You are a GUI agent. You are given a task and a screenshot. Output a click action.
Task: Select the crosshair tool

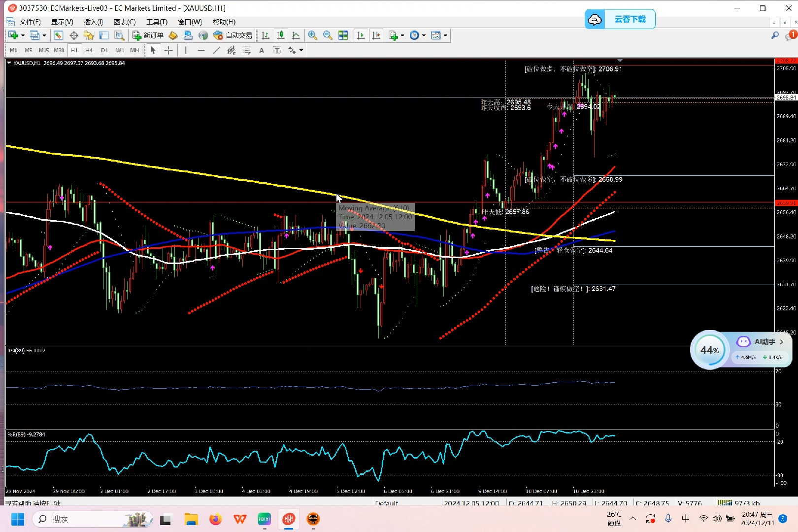168,50
